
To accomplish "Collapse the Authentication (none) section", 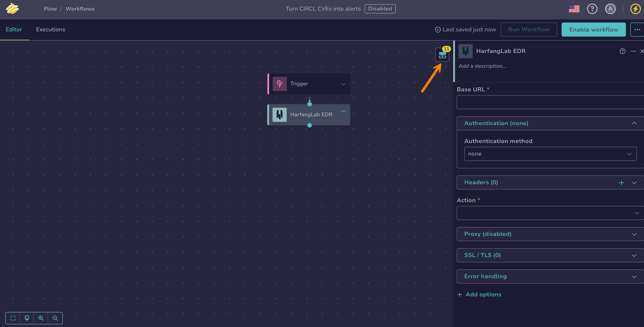I will 634,123.
